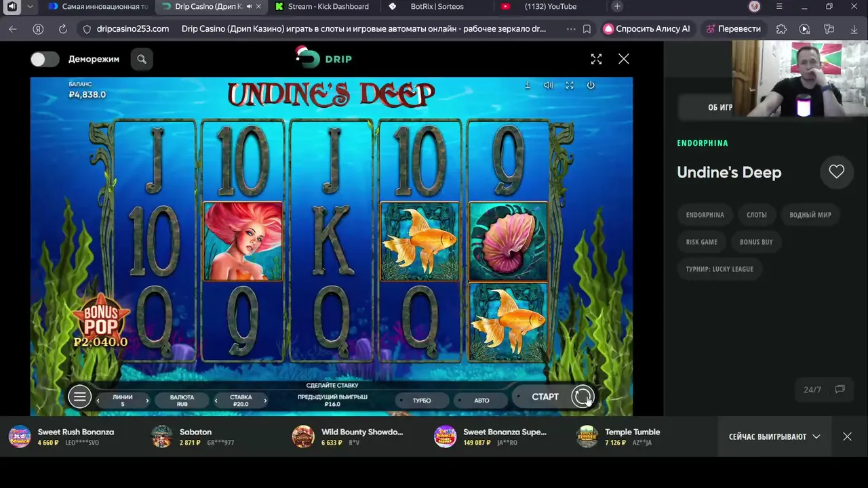Select the ENDORPHINA tag chip
Screen dimensions: 868x488
tap(705, 215)
